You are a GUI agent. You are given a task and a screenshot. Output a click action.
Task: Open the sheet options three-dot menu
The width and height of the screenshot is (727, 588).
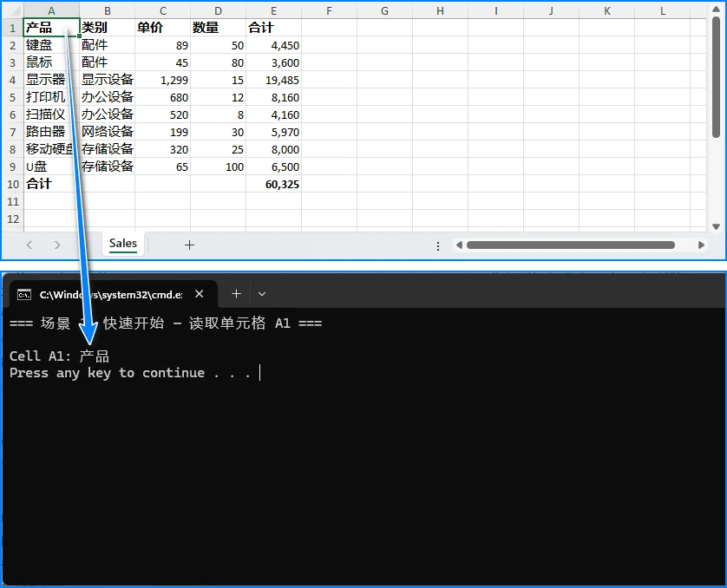tap(438, 245)
